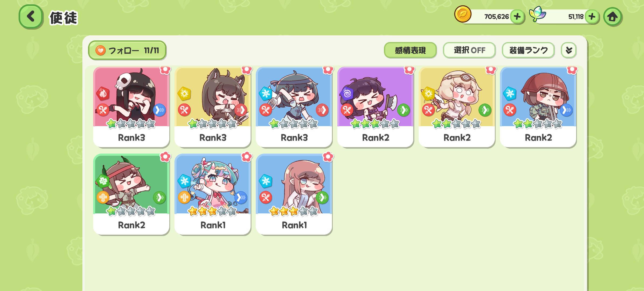Expand options with the double chevron button
Image resolution: width=644 pixels, height=291 pixels.
(x=569, y=50)
